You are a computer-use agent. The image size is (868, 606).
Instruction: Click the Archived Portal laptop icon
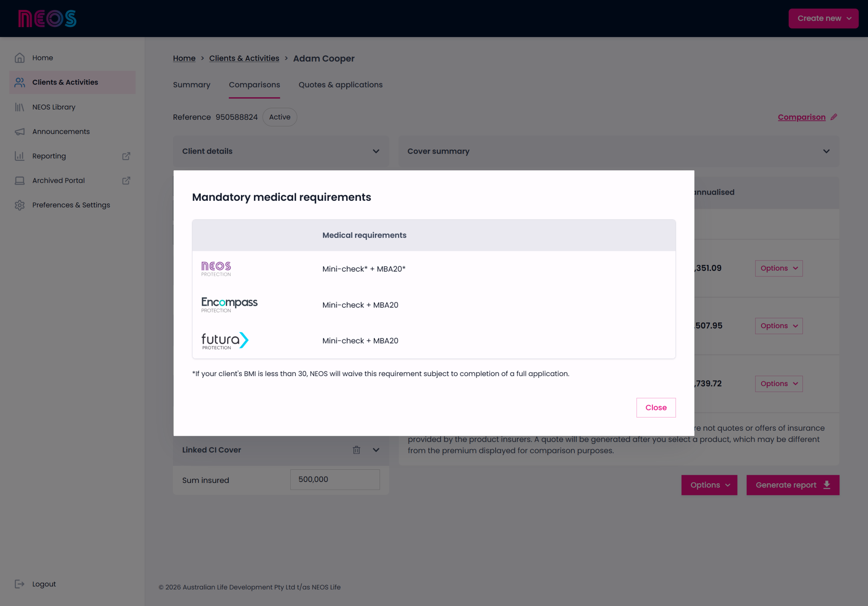(x=20, y=181)
